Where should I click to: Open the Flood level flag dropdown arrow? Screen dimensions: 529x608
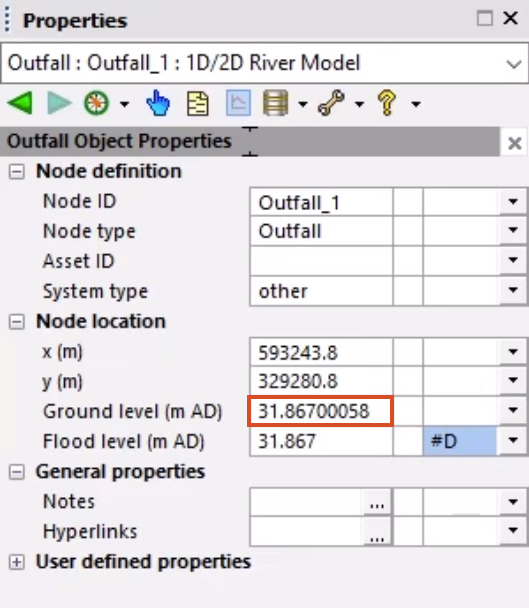pos(513,440)
